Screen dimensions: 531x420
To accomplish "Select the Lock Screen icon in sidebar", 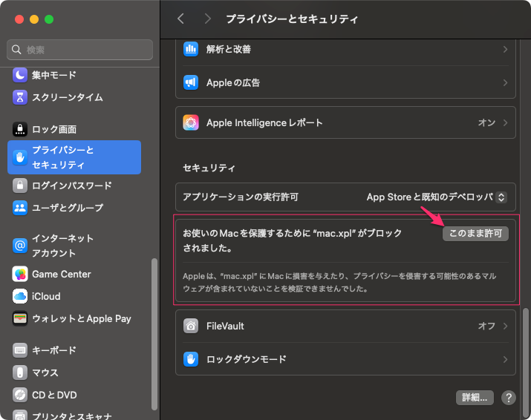I will pyautogui.click(x=20, y=129).
